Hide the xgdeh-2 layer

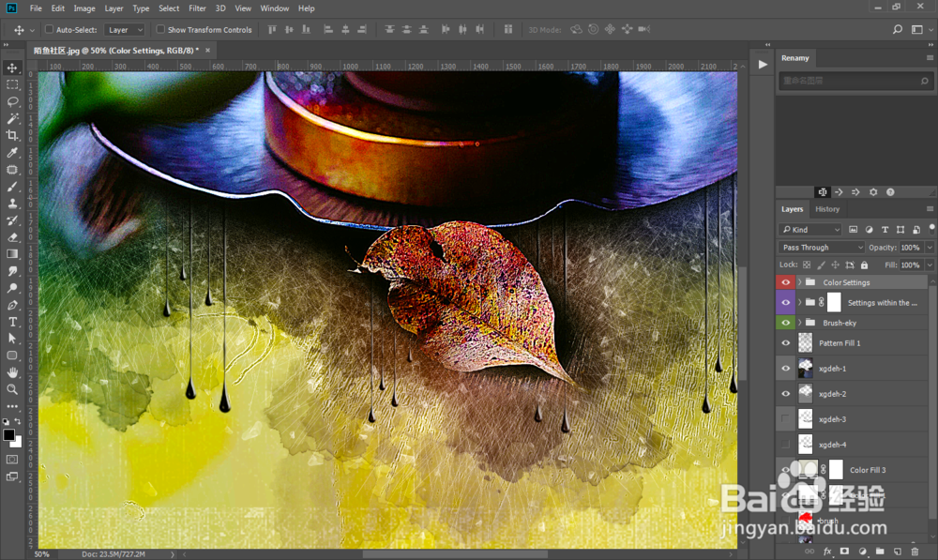(x=785, y=394)
